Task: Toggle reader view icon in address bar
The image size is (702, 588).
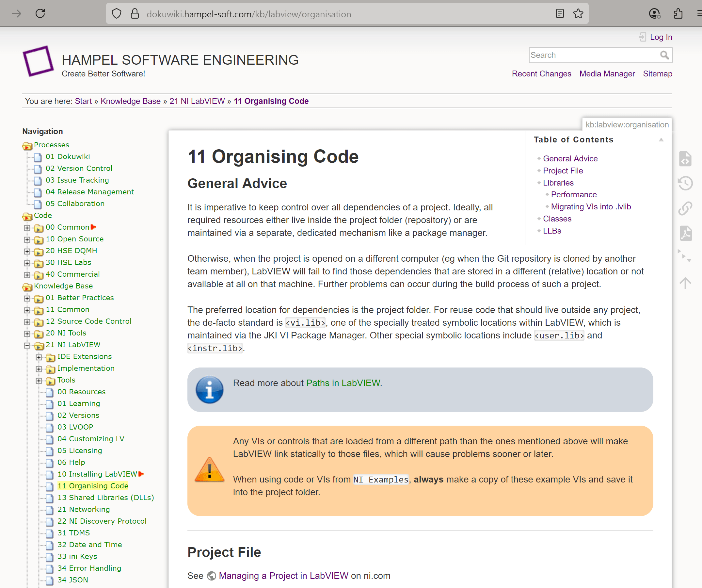Action: tap(560, 14)
